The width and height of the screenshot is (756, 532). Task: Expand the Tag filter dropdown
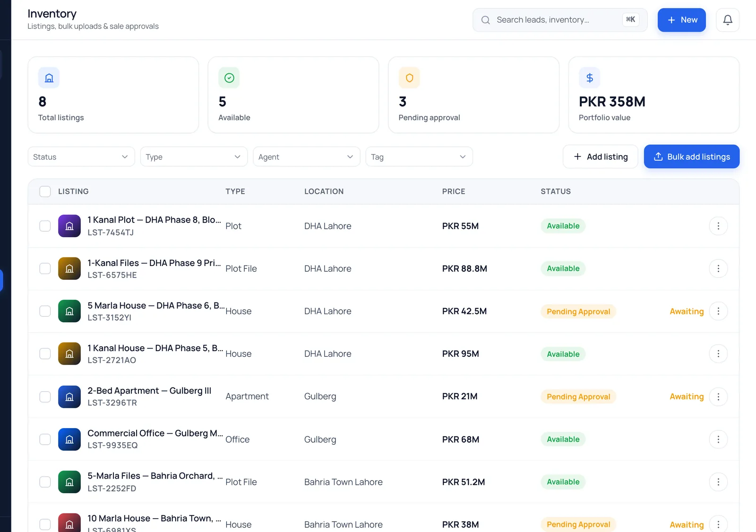[x=419, y=157]
